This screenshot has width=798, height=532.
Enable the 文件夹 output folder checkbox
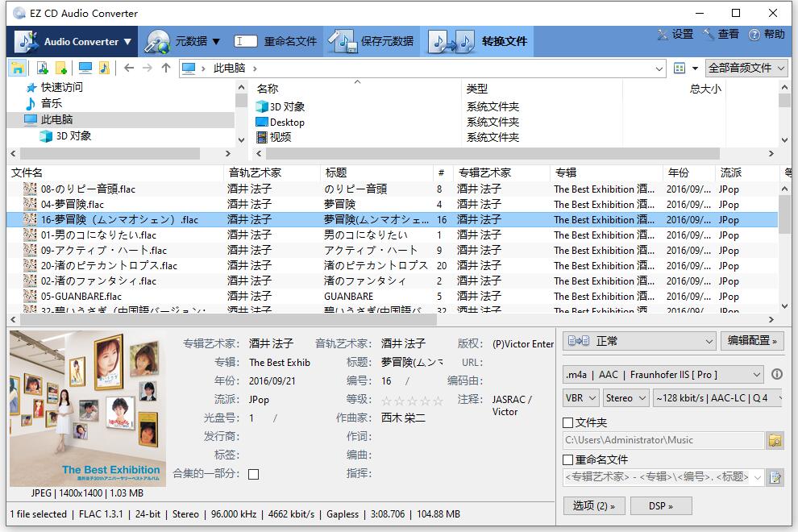[568, 422]
